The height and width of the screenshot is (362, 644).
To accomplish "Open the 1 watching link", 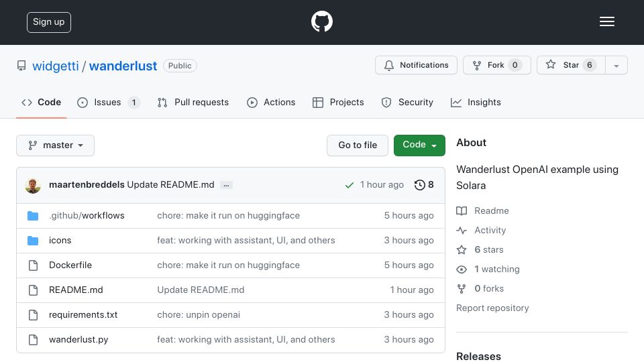I will 497,269.
